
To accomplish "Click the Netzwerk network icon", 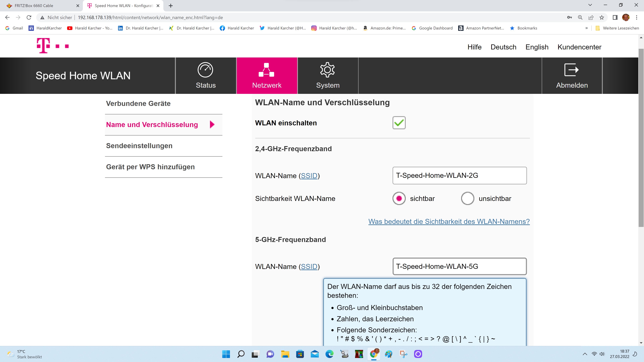I will 266,70.
